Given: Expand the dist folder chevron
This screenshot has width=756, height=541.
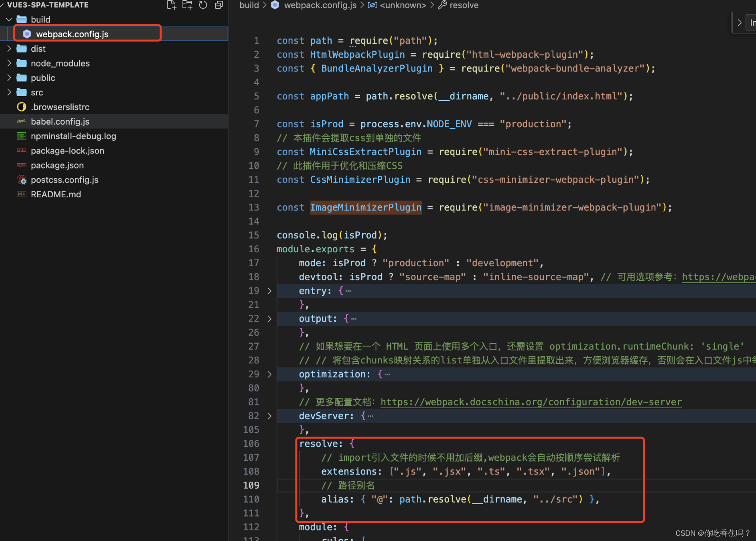Looking at the screenshot, I should point(9,49).
